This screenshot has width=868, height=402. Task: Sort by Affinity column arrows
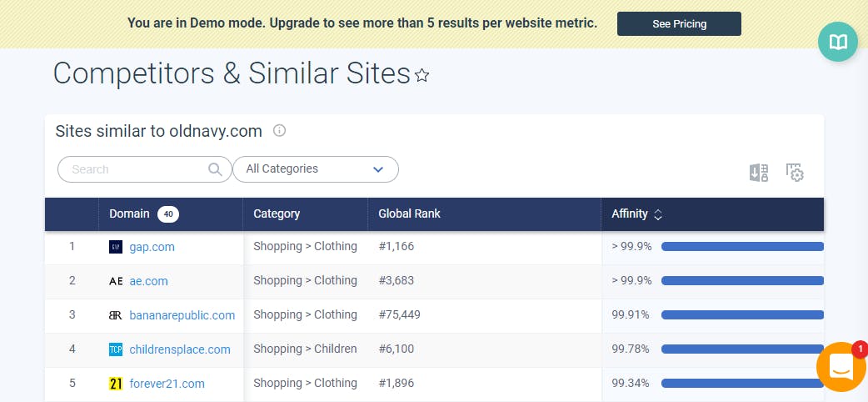click(x=658, y=214)
